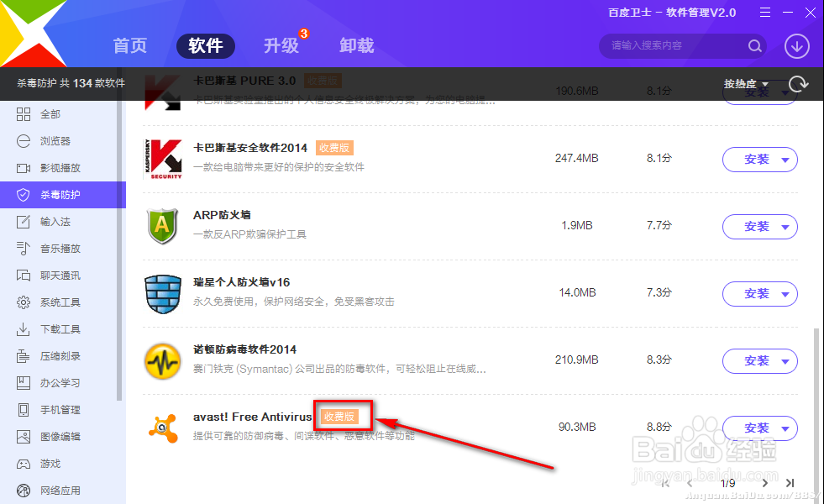Screen dimensions: 824x504
Task: Expand install options arrow for 卡巴斯基安全软件2014
Action: (785, 160)
